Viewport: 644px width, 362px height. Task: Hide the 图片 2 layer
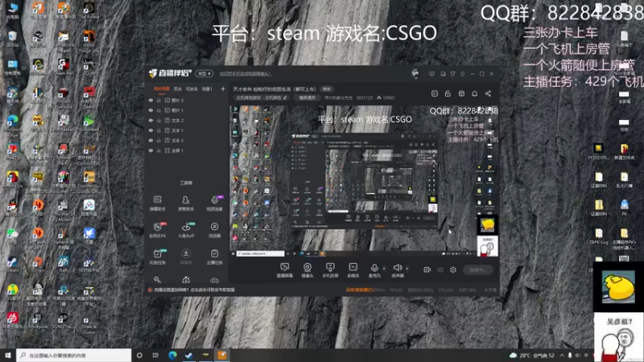(151, 100)
